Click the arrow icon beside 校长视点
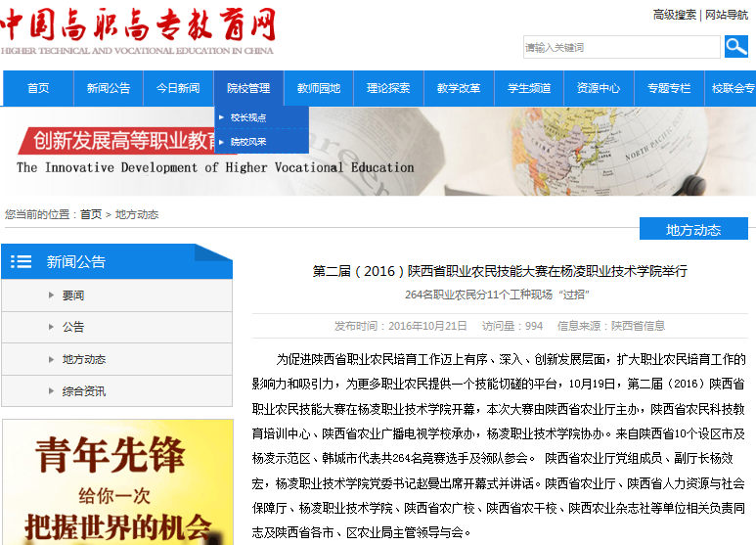Viewport: 756px width, 545px height. (221, 117)
